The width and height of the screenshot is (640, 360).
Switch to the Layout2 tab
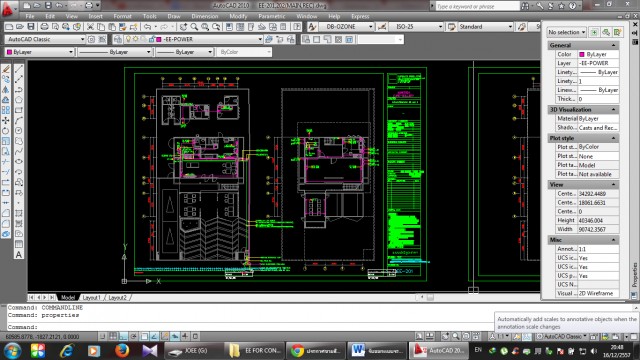pyautogui.click(x=118, y=298)
